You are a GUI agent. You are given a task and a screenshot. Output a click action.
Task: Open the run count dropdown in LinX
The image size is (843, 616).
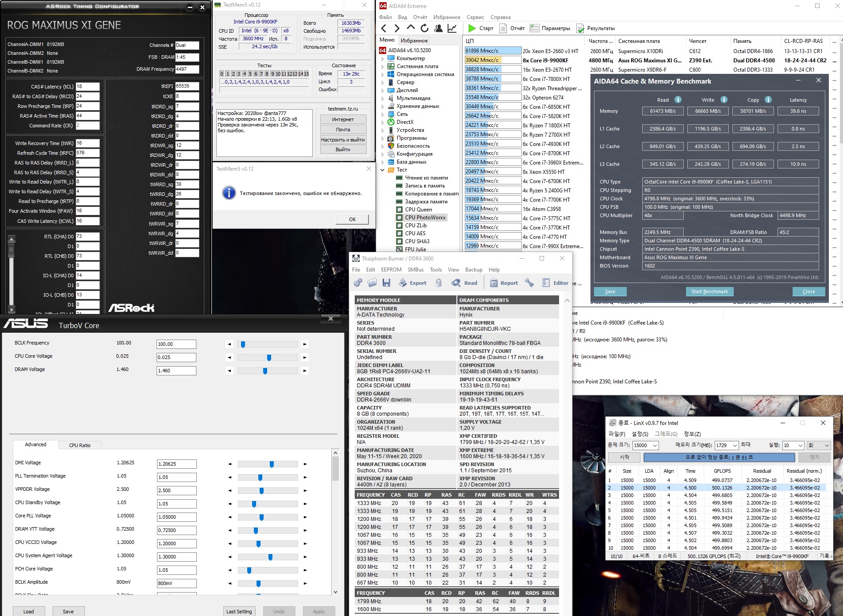click(x=800, y=445)
